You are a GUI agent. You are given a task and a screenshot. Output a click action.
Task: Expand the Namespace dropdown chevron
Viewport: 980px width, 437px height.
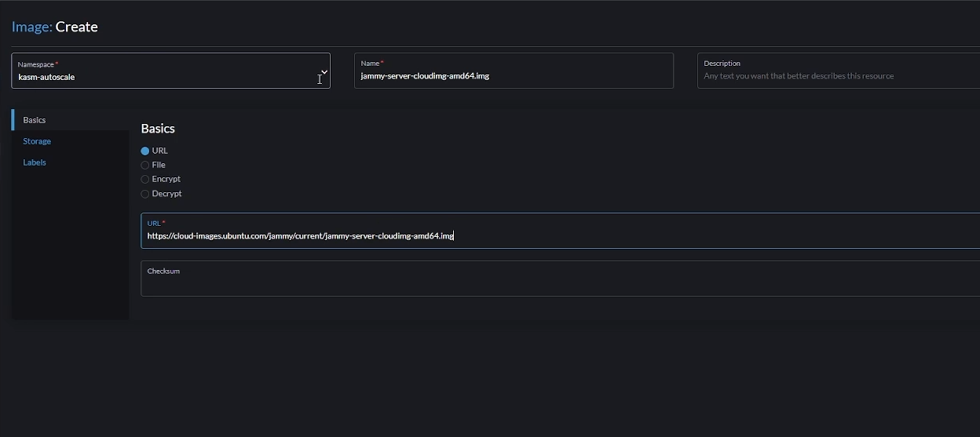click(324, 71)
